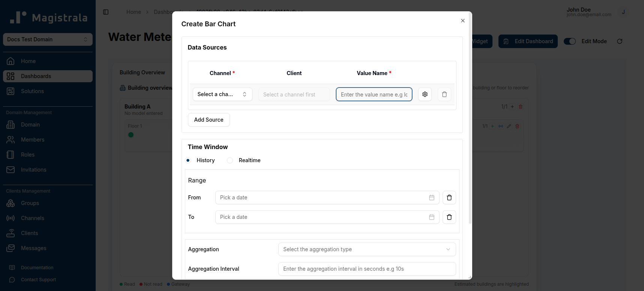
Task: Open the Docs Test Domain selector
Action: tap(48, 39)
